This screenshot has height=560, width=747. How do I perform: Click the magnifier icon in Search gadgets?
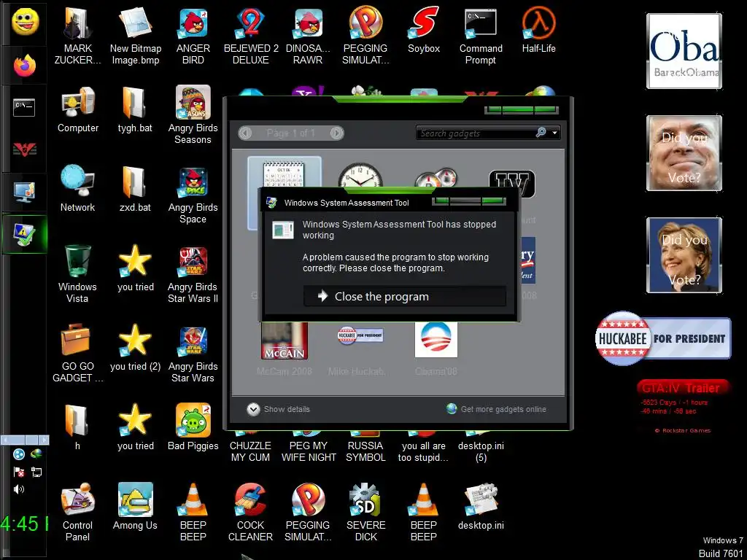click(541, 133)
